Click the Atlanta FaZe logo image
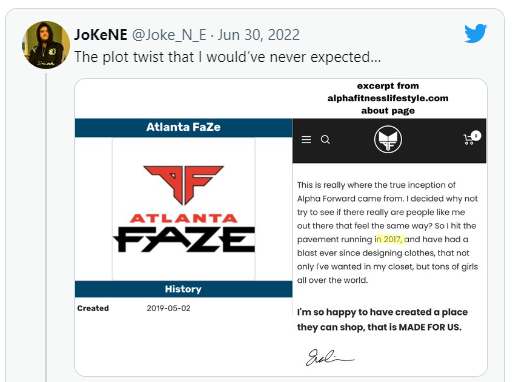The image size is (525, 382). 184,209
